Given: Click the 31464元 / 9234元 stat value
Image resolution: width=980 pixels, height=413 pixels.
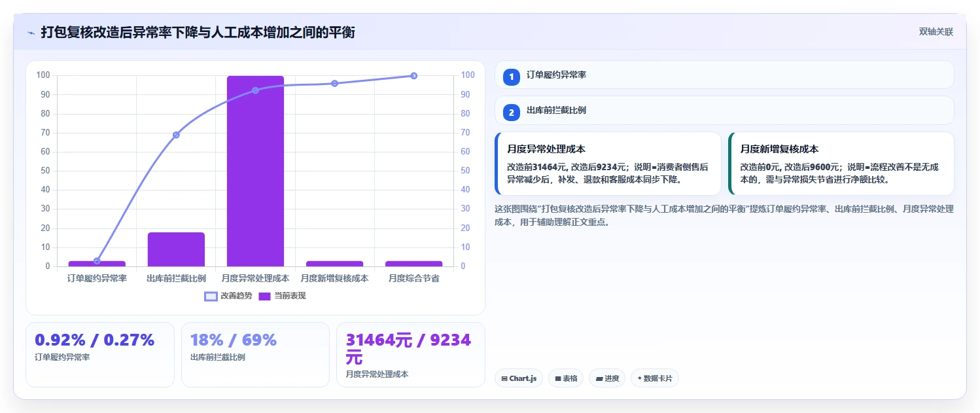Looking at the screenshot, I should tap(408, 349).
